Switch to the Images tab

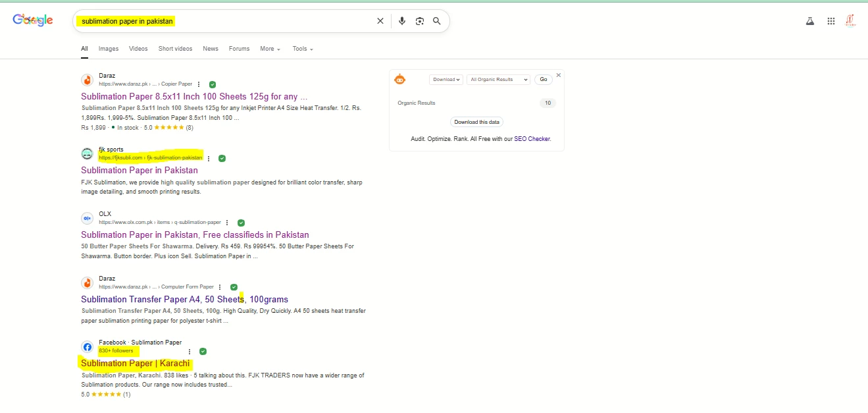108,48
